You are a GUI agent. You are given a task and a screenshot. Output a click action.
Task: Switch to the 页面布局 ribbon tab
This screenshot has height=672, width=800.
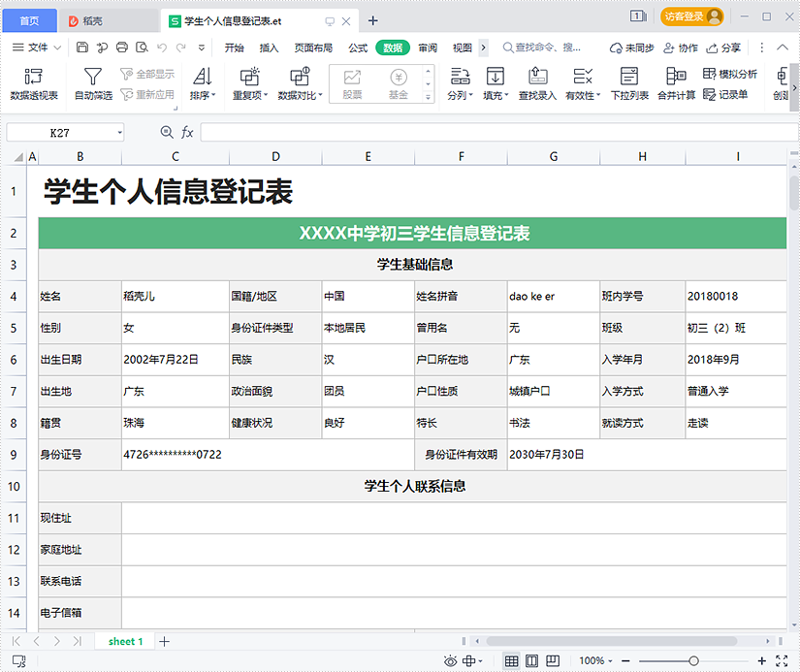(313, 48)
